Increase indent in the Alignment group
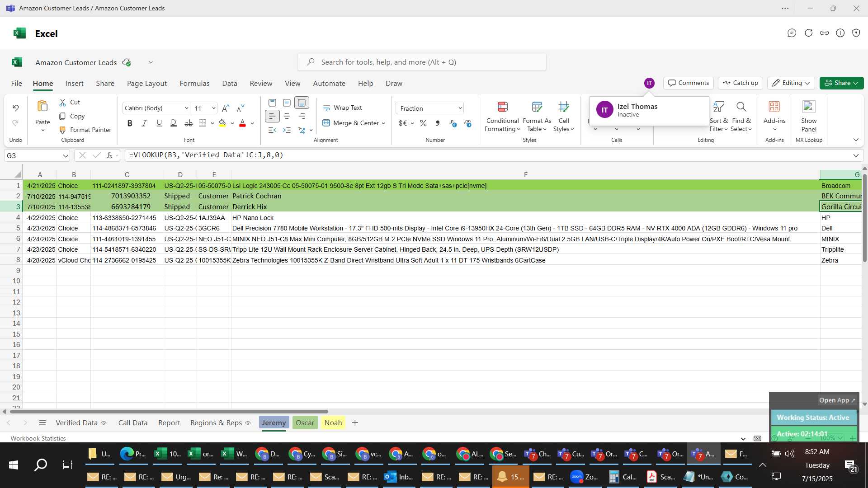 pyautogui.click(x=287, y=130)
